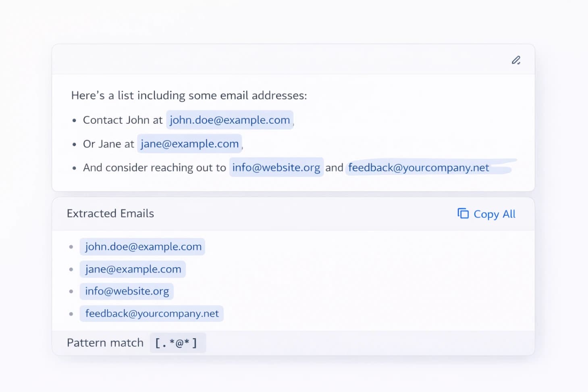
Task: Pick the feedback@yourcompany.net extracted email chip
Action: coord(152,314)
